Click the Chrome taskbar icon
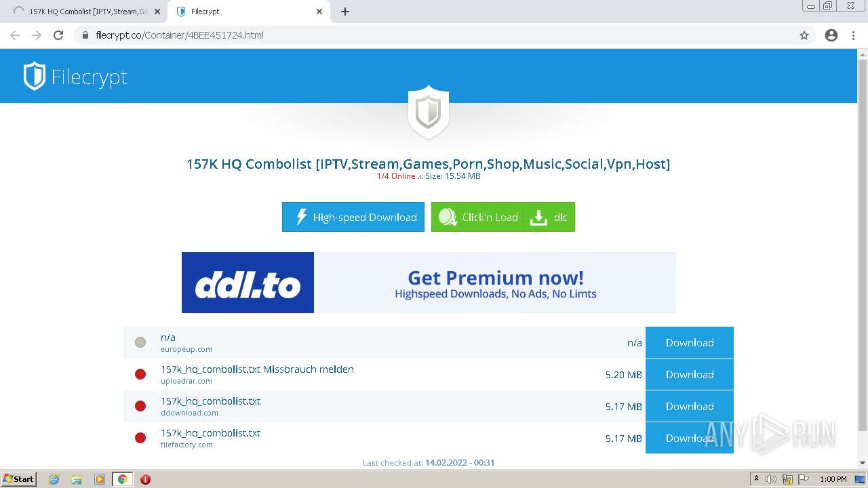The height and width of the screenshot is (488, 868). tap(123, 479)
